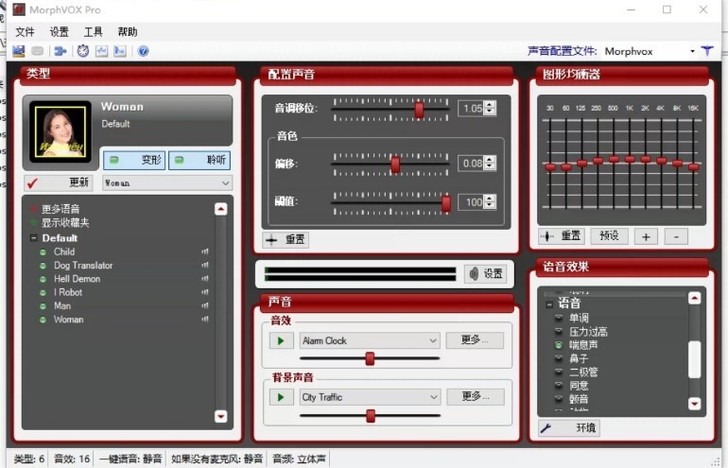
Task: Open the 设置 menu
Action: pos(59,32)
